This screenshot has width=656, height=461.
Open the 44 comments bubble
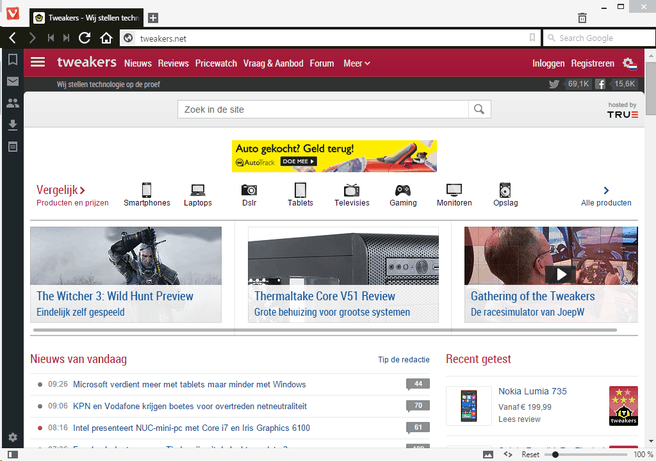(418, 384)
